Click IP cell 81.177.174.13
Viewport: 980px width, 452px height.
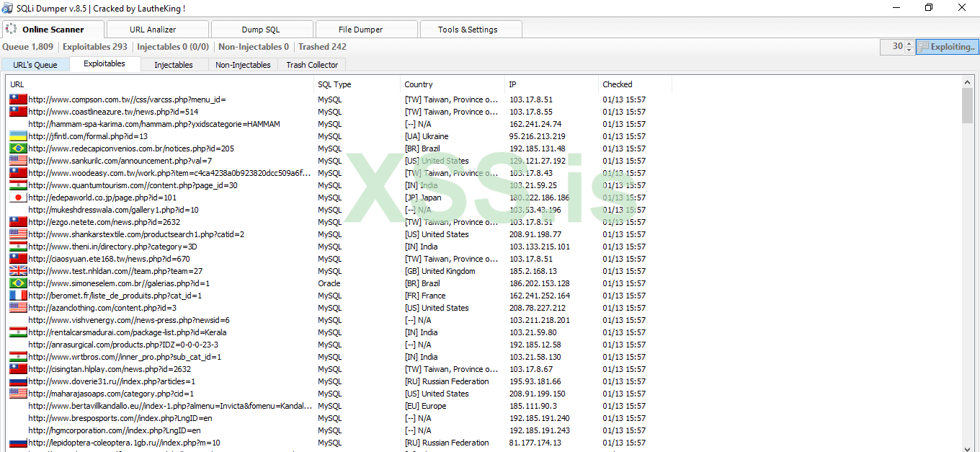pos(535,443)
